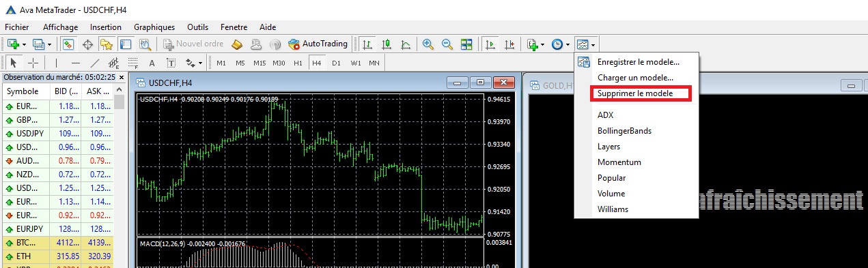The image size is (868, 268).
Task: Open the Graphiques menu
Action: (154, 27)
